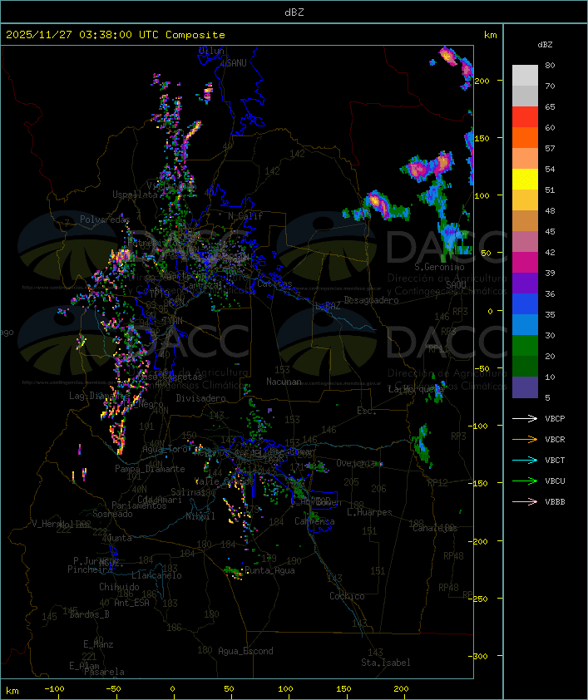Click the VBCP legend label
Screen dimensions: 588x700
click(x=555, y=419)
